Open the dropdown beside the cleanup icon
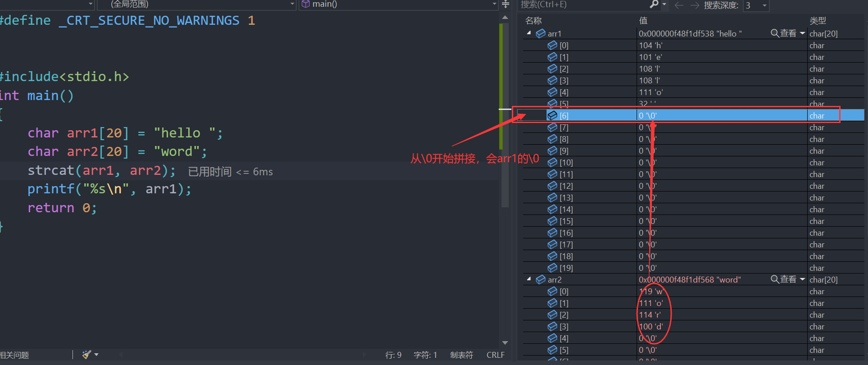The image size is (868, 365). point(96,355)
